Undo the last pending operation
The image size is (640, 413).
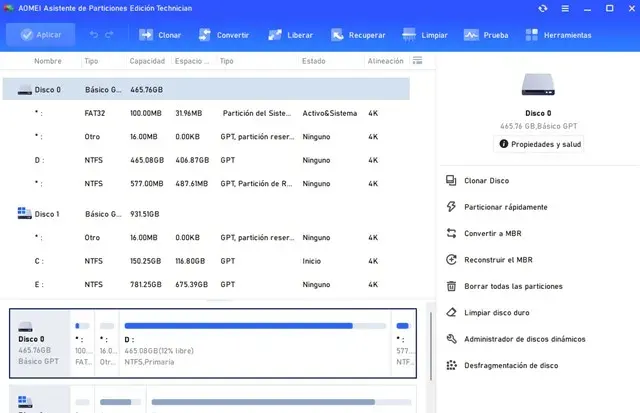point(94,35)
